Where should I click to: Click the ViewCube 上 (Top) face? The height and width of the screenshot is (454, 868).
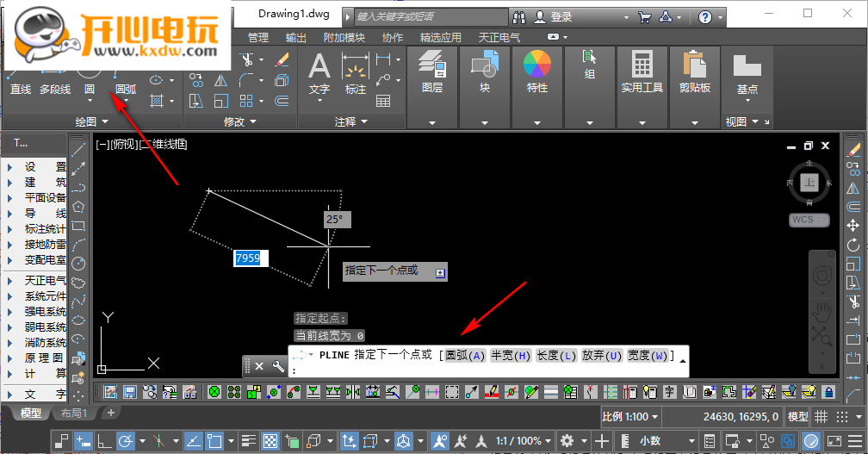click(809, 183)
